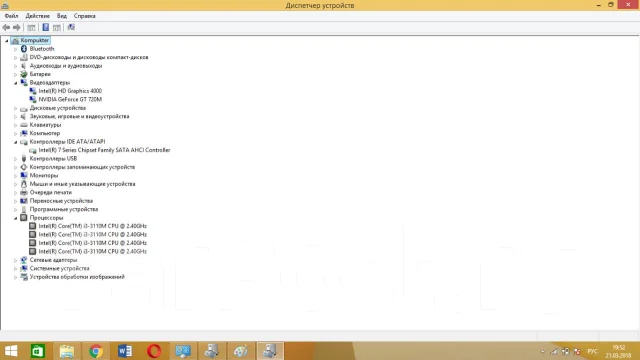
Task: Collapse the Kompukter root node
Action: click(x=7, y=41)
